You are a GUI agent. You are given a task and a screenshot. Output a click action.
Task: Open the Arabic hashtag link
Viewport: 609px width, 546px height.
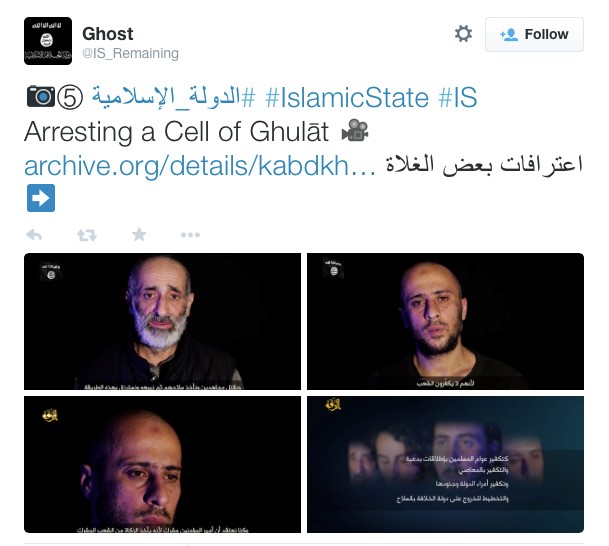[174, 97]
